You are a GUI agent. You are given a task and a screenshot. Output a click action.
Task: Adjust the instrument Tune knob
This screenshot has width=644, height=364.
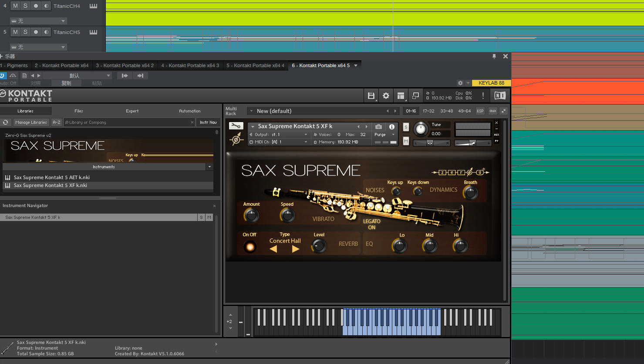[420, 129]
